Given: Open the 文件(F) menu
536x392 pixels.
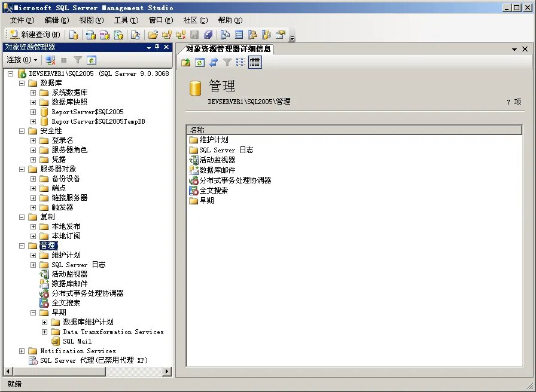Looking at the screenshot, I should tap(22, 20).
